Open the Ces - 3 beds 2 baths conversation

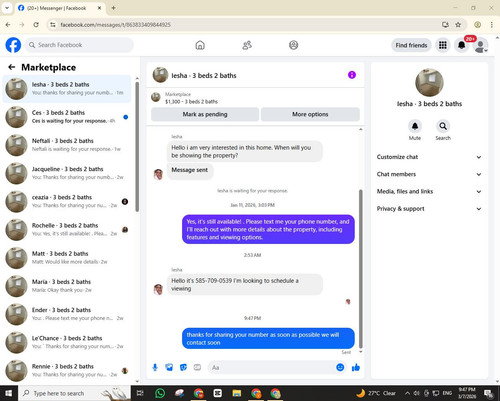67,117
